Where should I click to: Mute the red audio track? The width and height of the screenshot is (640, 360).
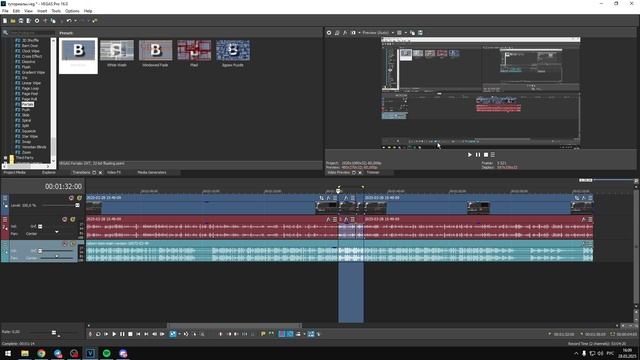pyautogui.click(x=64, y=219)
